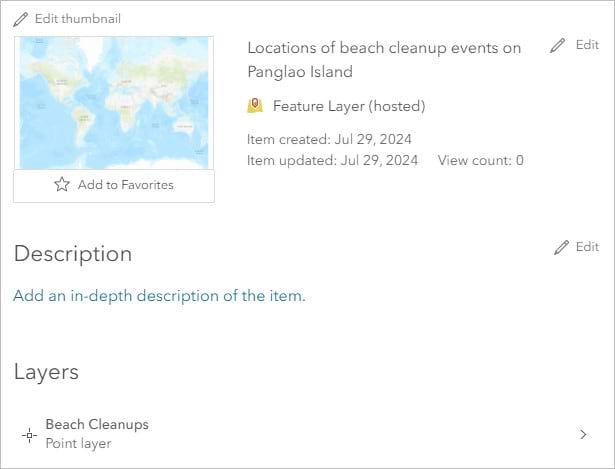Click the Add to Favorites text
This screenshot has height=469, width=615.
(x=125, y=185)
